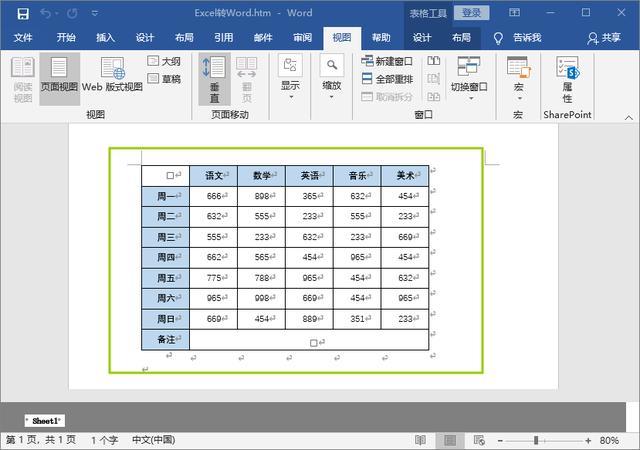The width and height of the screenshot is (640, 450).
Task: Click the word count 1 个字
Action: 104,440
